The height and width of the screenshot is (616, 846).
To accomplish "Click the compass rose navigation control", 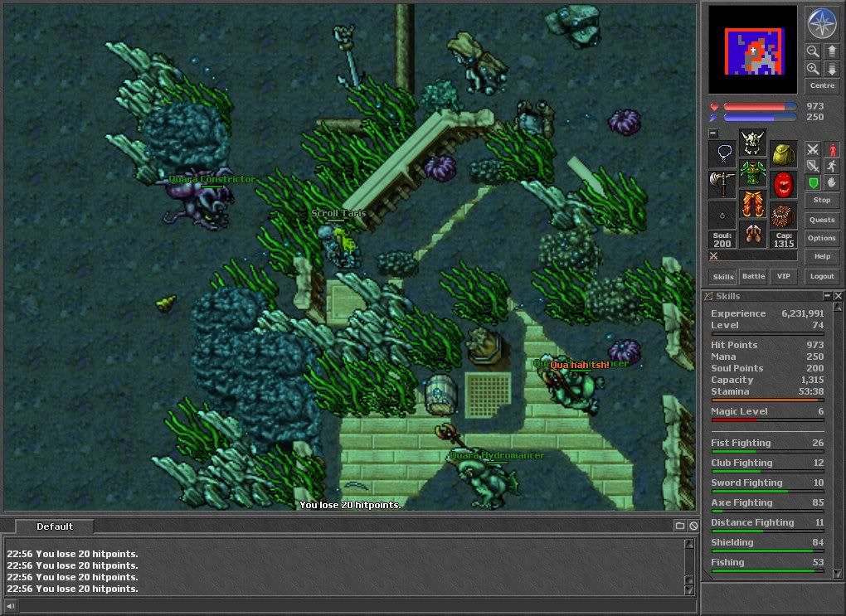I will (x=822, y=23).
